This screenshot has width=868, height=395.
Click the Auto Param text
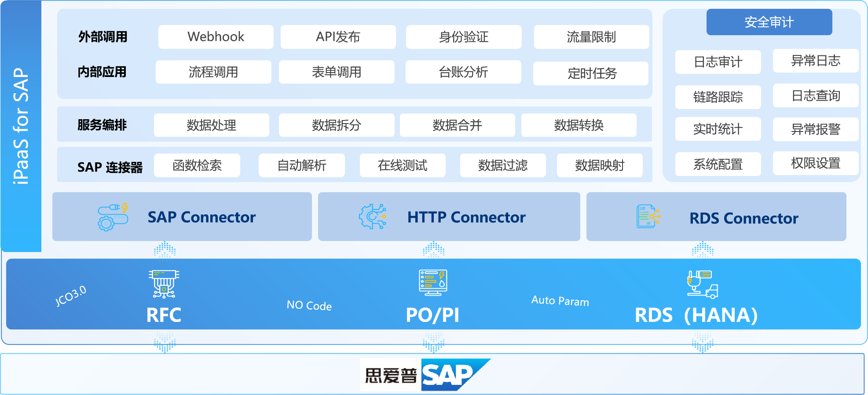[560, 301]
